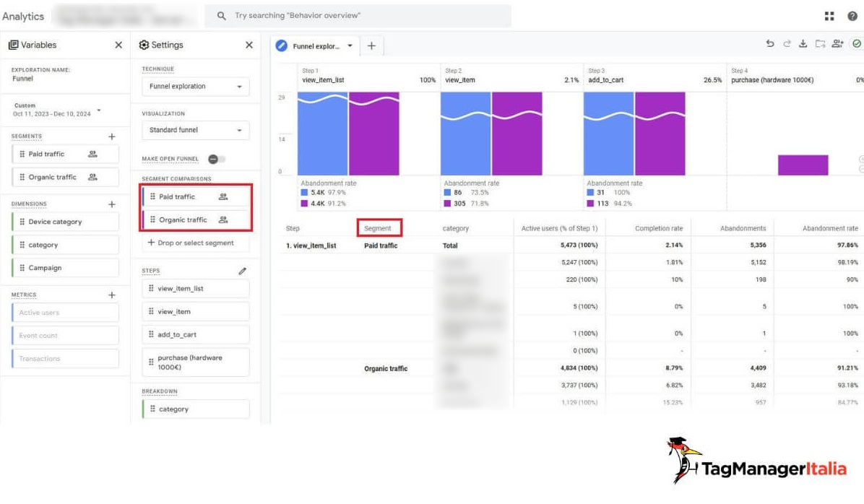Undo the last change
Image resolution: width=864 pixels, height=504 pixels.
(x=770, y=44)
